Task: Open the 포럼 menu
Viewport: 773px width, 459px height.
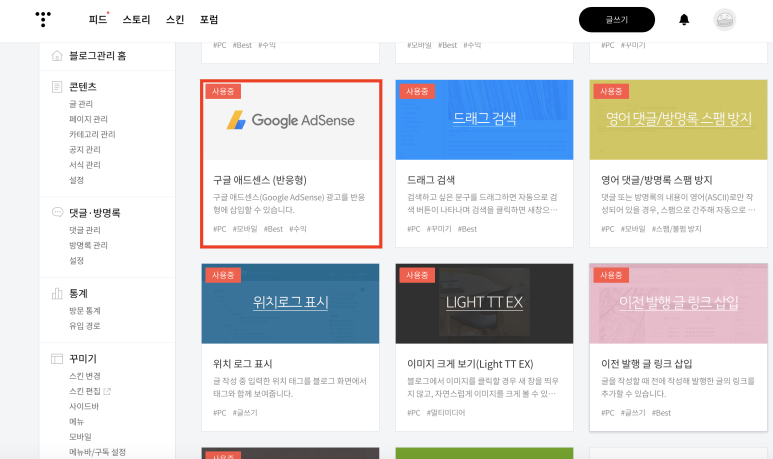Action: [209, 19]
